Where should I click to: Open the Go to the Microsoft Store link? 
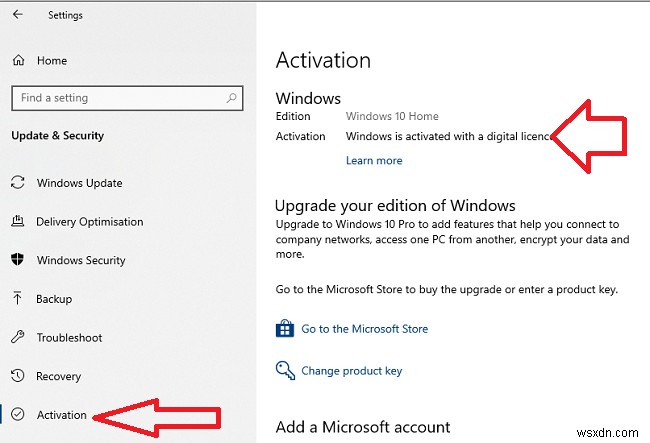(x=364, y=329)
